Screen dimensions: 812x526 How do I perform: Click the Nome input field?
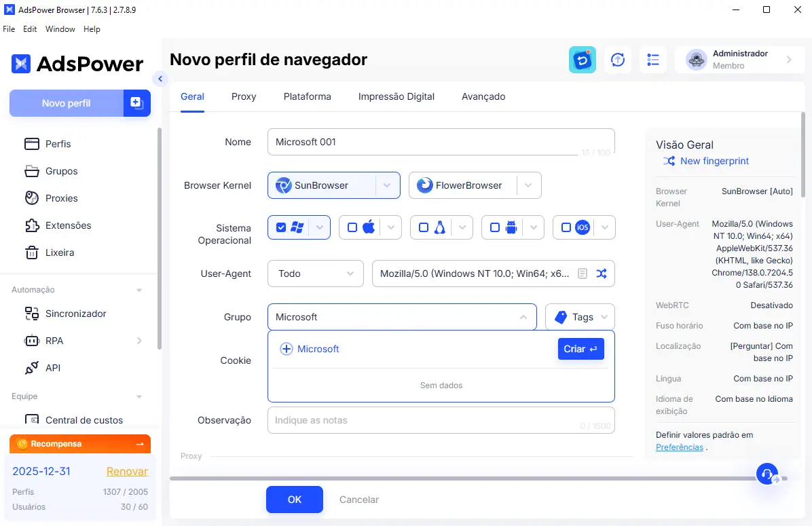tap(441, 142)
